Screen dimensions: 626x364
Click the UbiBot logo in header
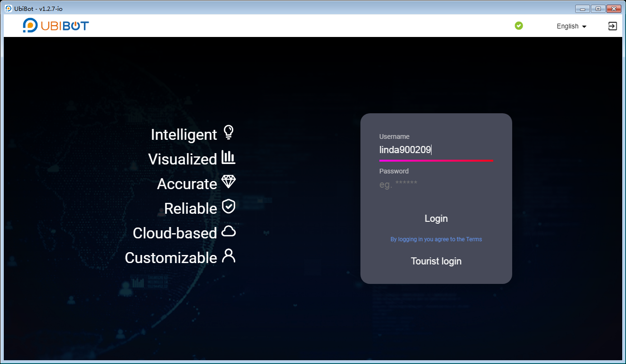coord(55,26)
